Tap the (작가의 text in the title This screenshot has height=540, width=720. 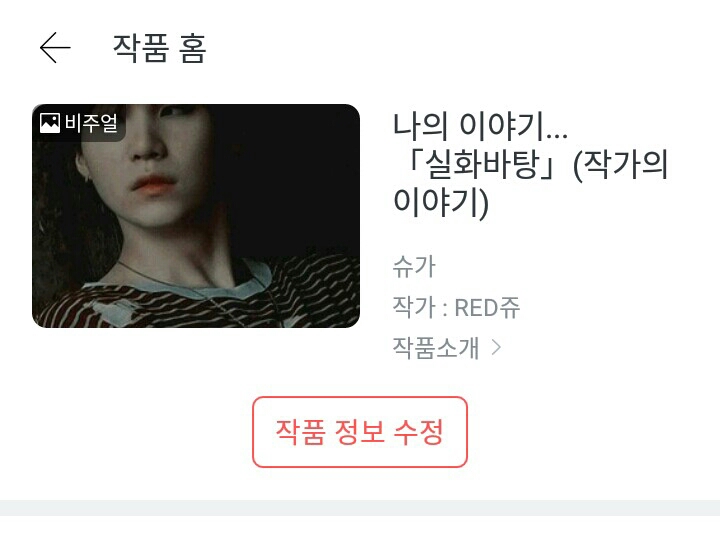click(x=620, y=164)
